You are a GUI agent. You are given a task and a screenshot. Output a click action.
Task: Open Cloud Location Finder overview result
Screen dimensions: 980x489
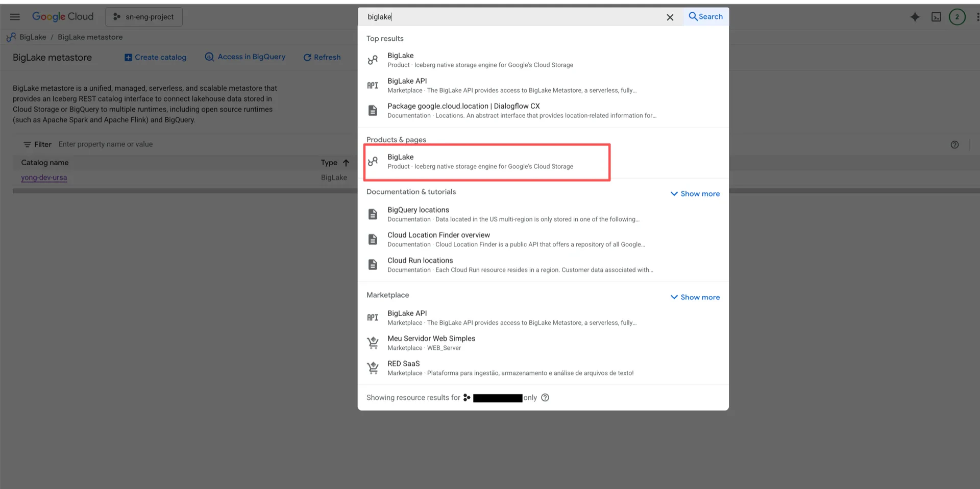point(543,239)
